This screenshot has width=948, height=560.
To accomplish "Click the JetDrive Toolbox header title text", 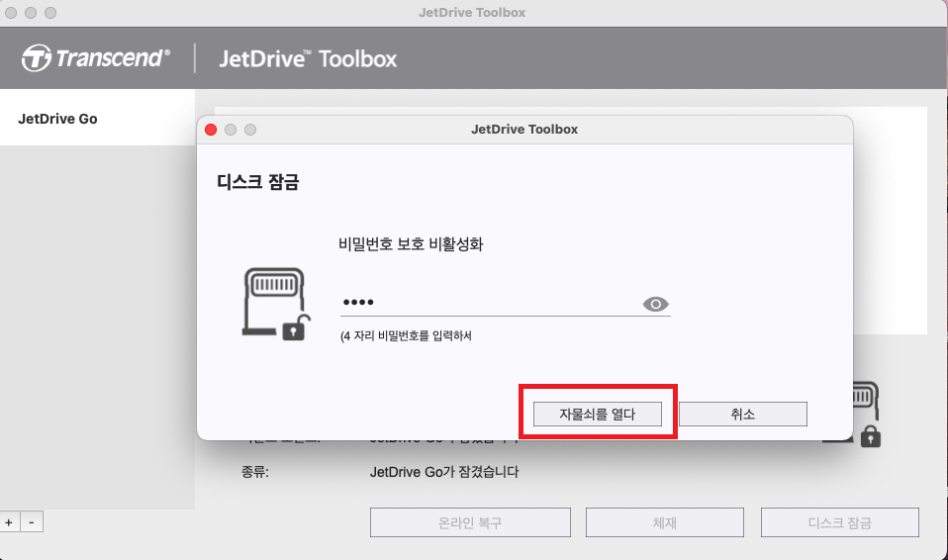I will pyautogui.click(x=308, y=58).
